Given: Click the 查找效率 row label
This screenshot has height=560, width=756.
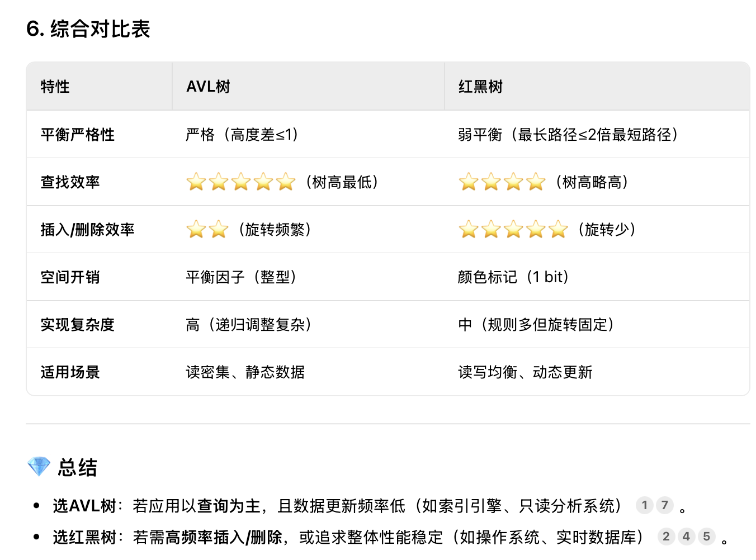Looking at the screenshot, I should 70,182.
